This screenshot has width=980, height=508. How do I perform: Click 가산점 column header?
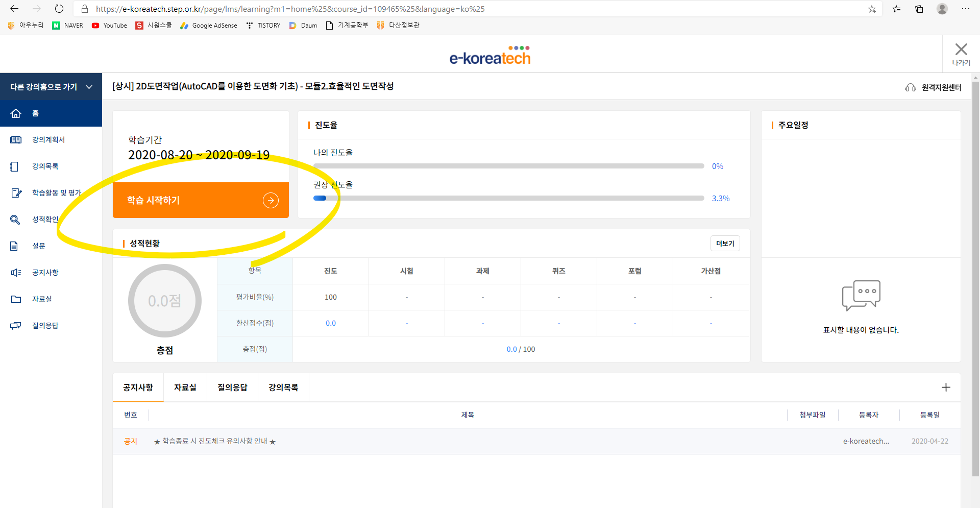coord(711,271)
